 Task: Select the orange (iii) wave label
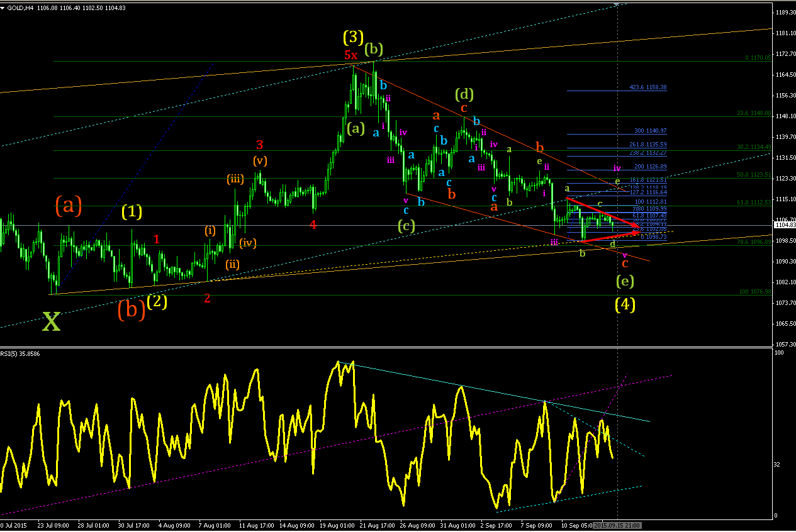click(x=235, y=180)
